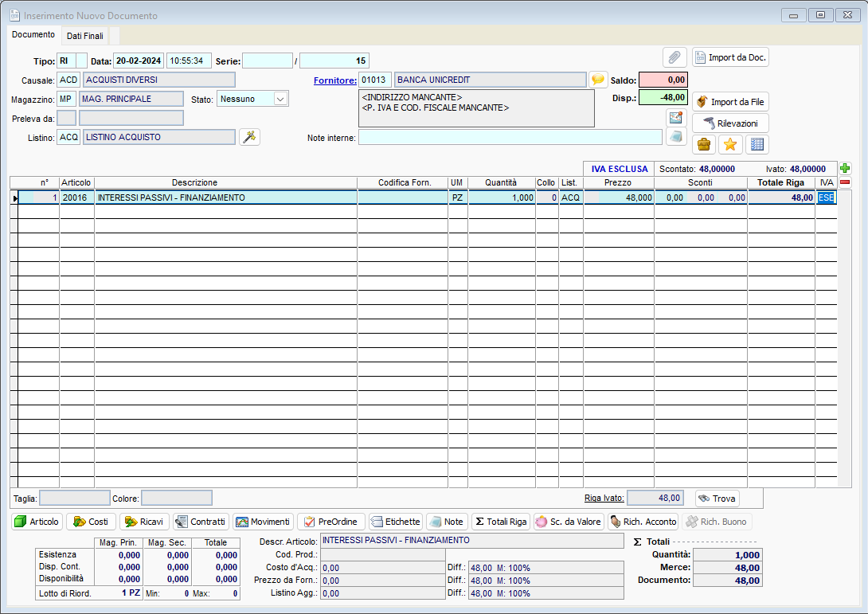
Task: Open the Stato dropdown showing Nessuno
Action: click(280, 99)
